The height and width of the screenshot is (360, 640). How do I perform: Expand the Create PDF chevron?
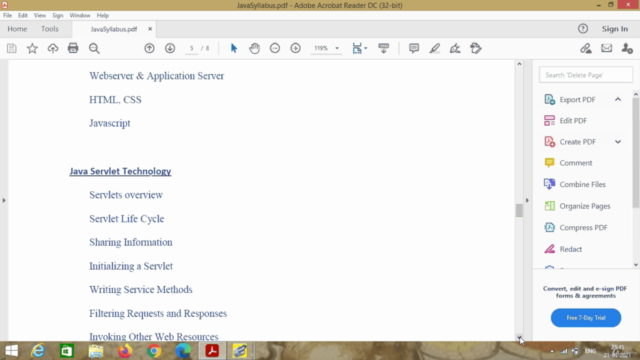618,142
